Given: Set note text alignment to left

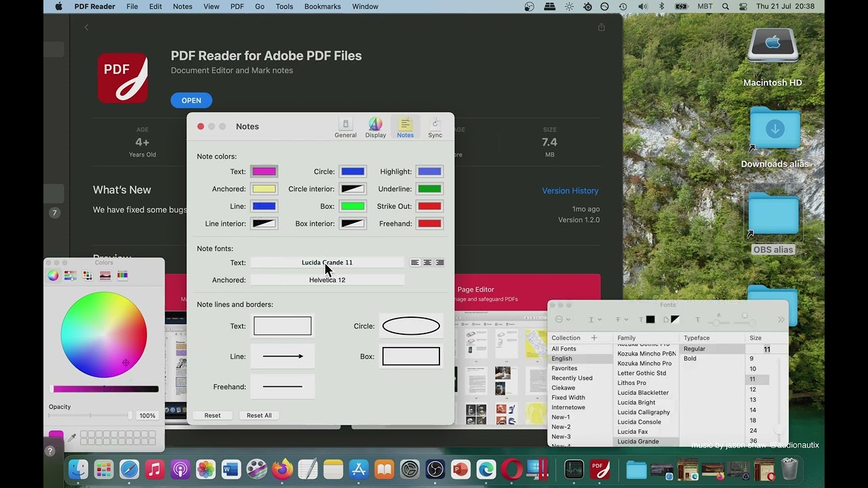Looking at the screenshot, I should pos(415,262).
